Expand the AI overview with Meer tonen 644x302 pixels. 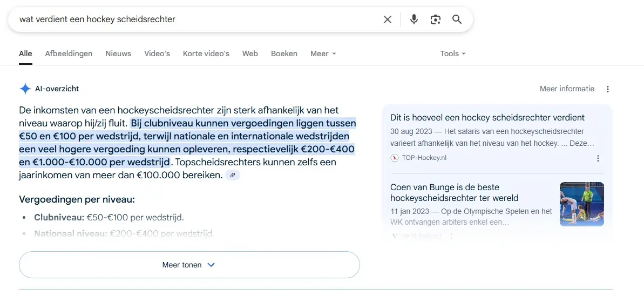pos(189,265)
